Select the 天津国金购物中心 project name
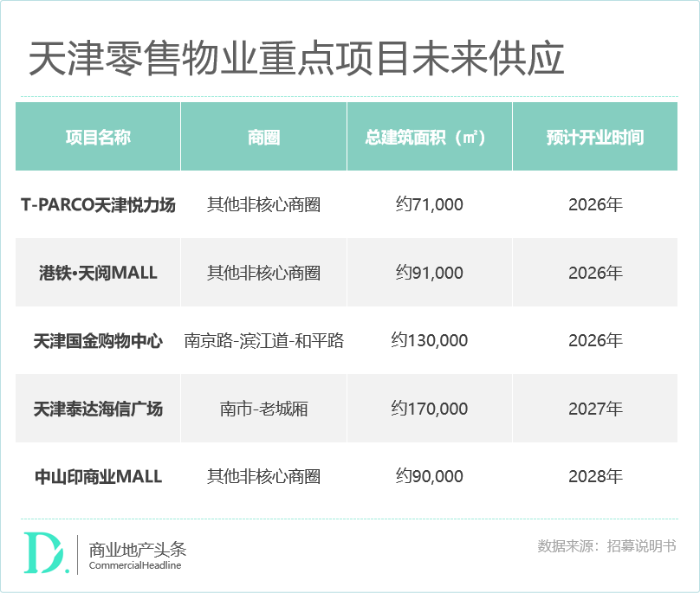 tap(98, 341)
